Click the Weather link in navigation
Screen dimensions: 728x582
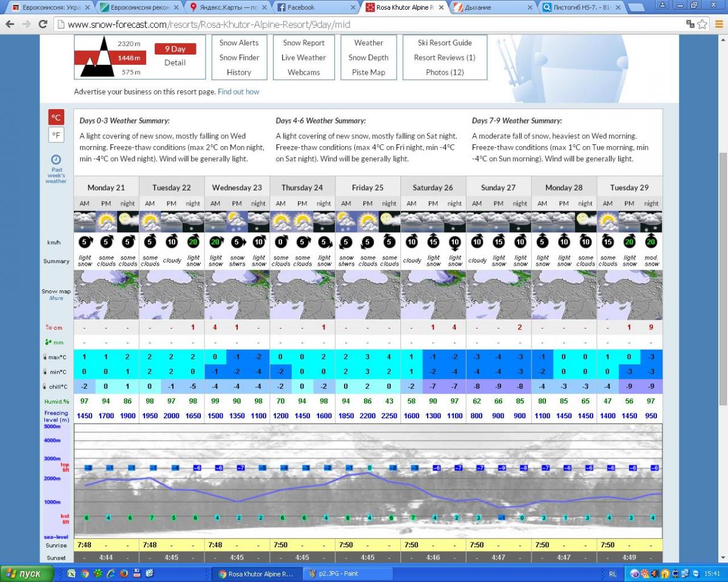click(369, 43)
